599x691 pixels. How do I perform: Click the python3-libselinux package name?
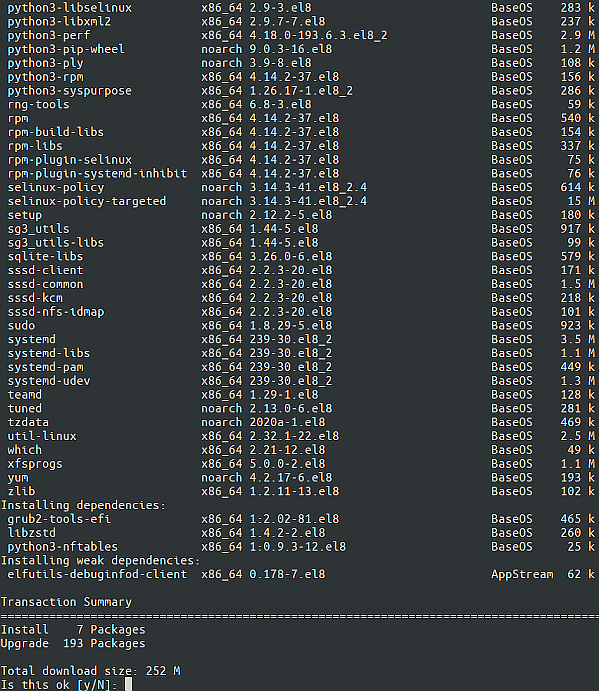pos(70,8)
